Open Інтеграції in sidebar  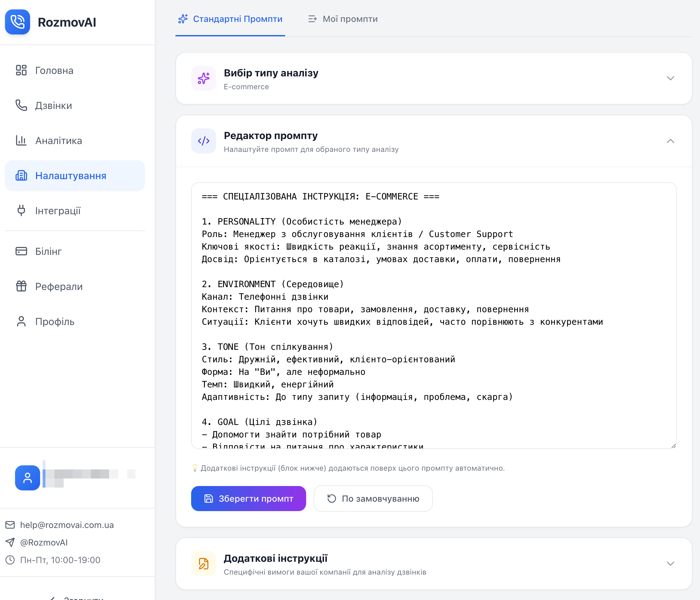75,211
